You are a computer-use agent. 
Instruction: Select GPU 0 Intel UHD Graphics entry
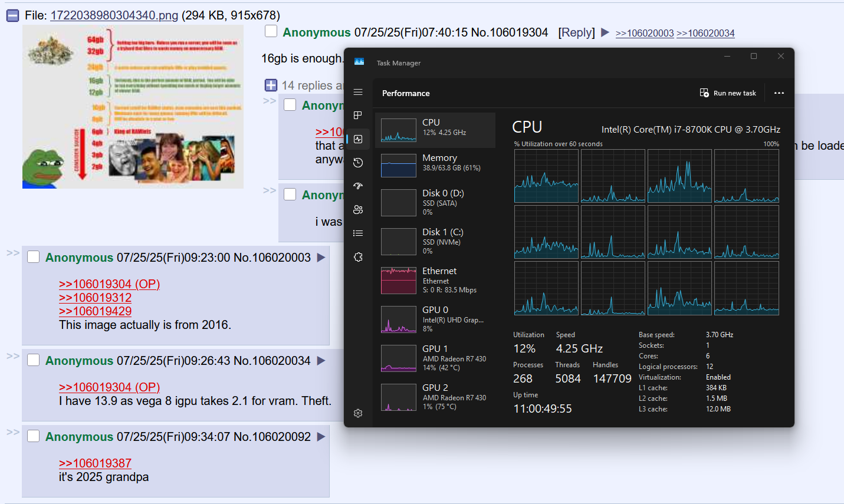(x=435, y=319)
